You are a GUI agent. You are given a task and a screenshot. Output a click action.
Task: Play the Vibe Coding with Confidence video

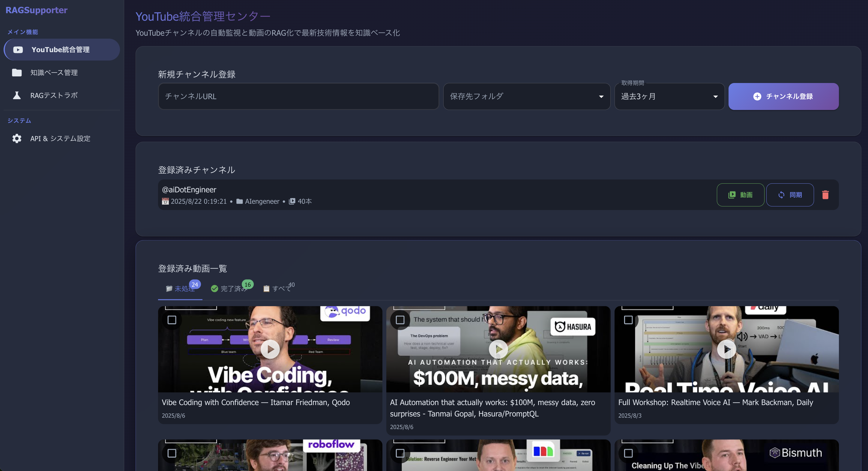[x=270, y=349]
